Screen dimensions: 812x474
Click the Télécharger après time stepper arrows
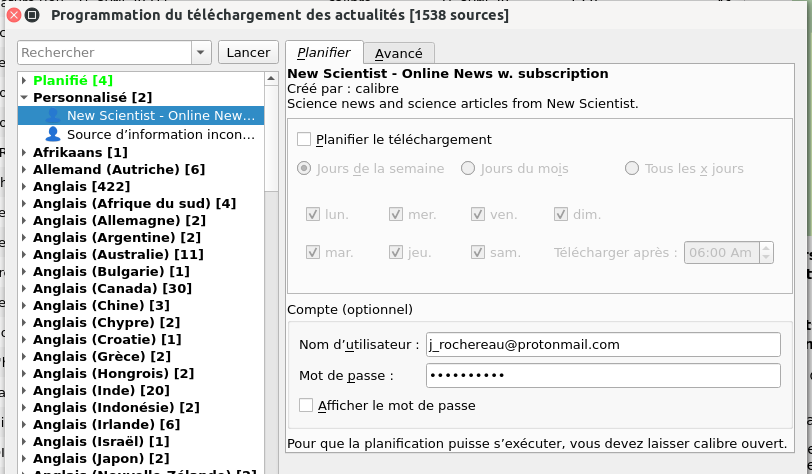[766, 253]
